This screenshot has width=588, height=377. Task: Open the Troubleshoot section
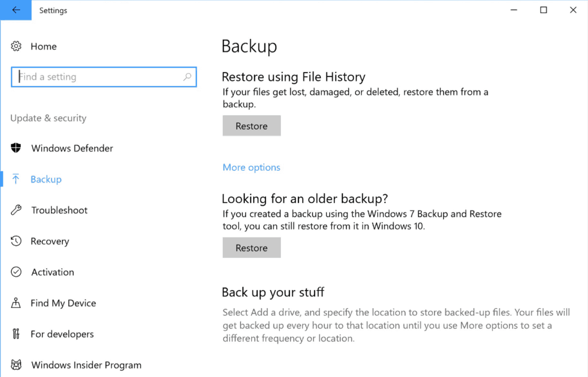coord(59,210)
